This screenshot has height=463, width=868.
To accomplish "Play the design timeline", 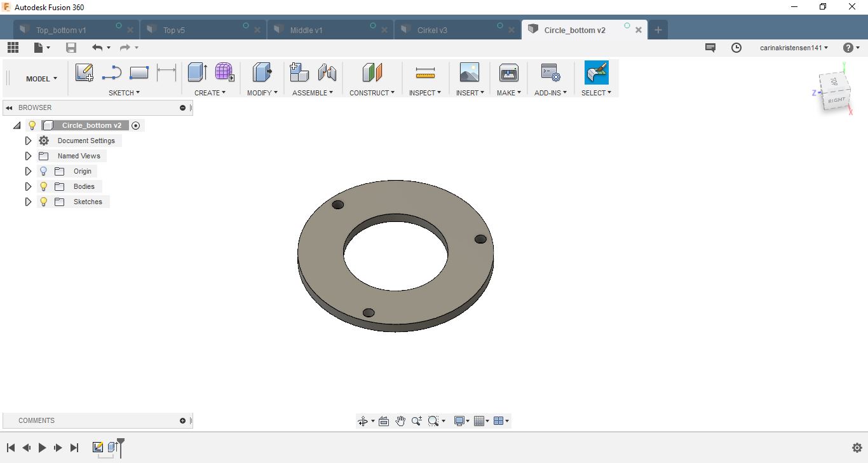I will click(x=42, y=448).
